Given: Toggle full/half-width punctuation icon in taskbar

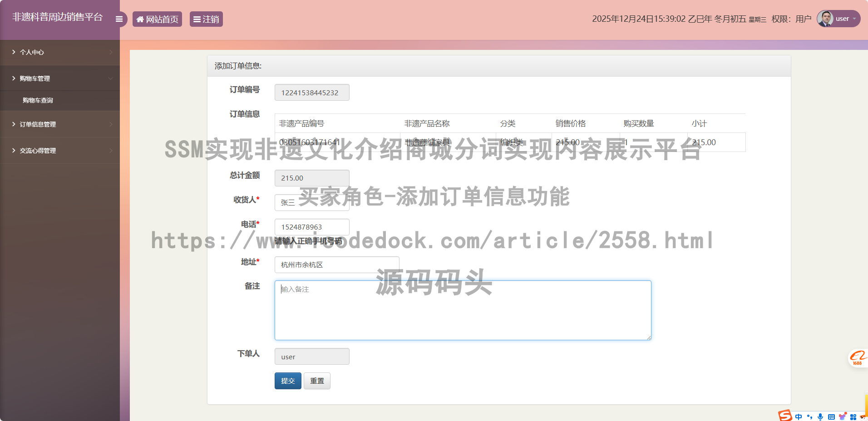Looking at the screenshot, I should pyautogui.click(x=810, y=416).
